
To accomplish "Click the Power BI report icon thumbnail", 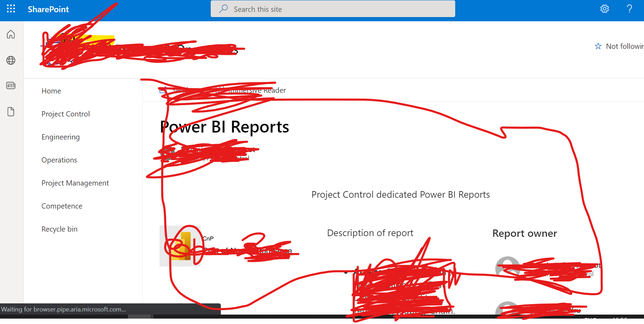I will pyautogui.click(x=180, y=246).
